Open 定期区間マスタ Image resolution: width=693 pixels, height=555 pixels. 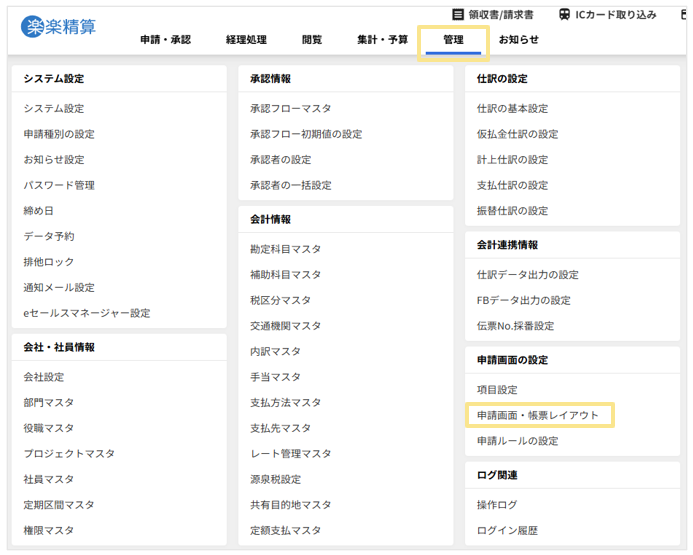pyautogui.click(x=59, y=505)
